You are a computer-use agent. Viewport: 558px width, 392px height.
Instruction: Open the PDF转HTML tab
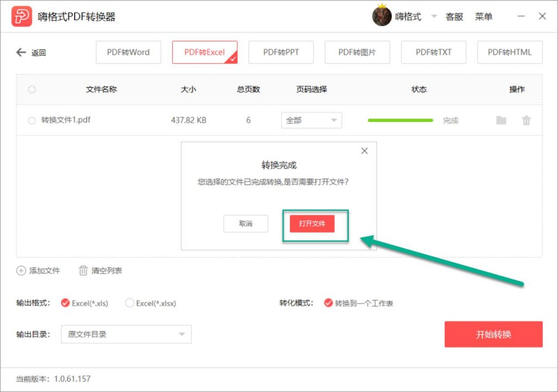[x=510, y=52]
